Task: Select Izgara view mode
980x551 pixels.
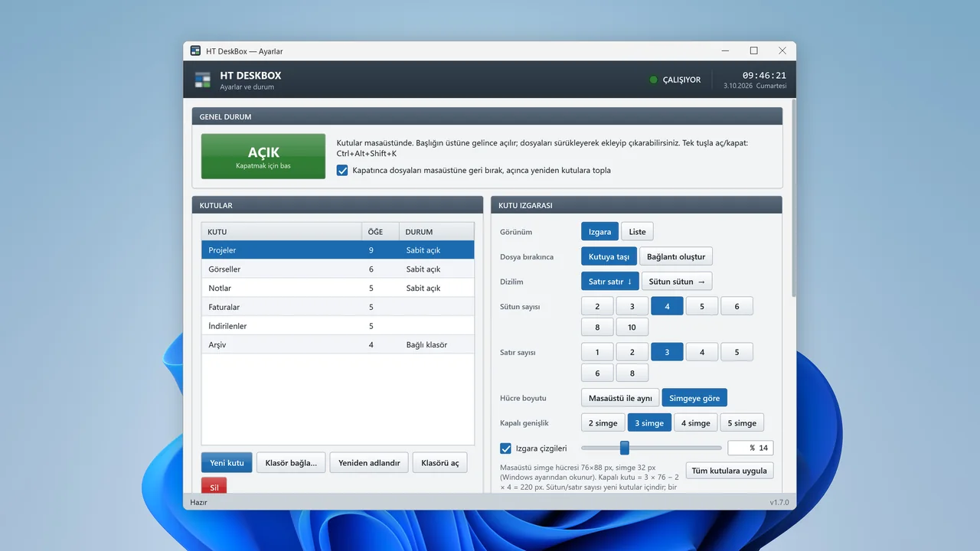Action: click(599, 232)
